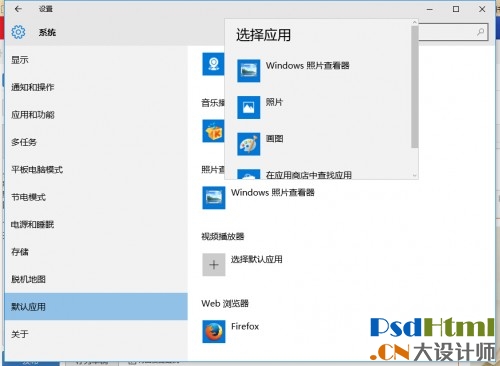The height and width of the screenshot is (366, 500).
Task: Click 在应用商店中查找应用 link
Action: pos(309,175)
